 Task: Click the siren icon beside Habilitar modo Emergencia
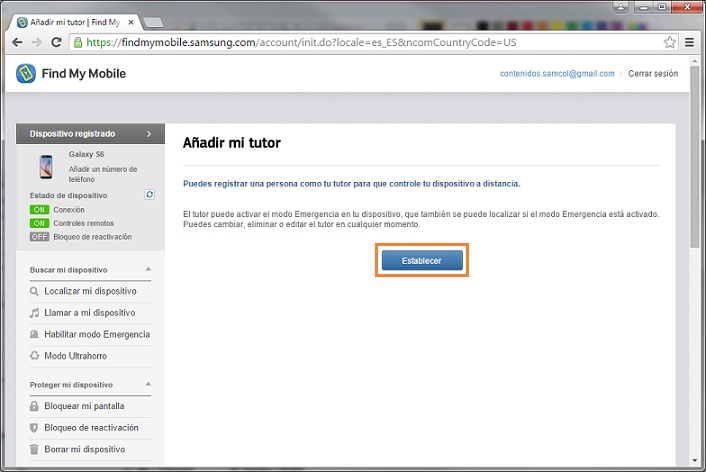(34, 334)
